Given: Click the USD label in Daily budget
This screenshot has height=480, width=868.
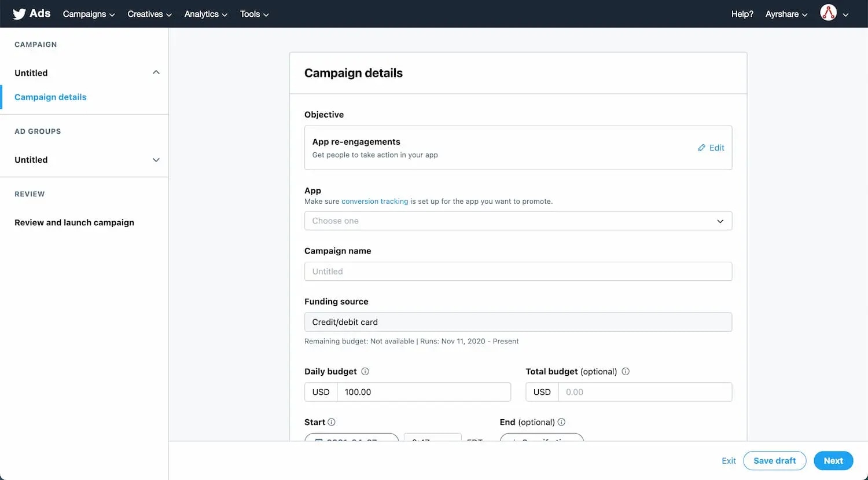Looking at the screenshot, I should 321,392.
